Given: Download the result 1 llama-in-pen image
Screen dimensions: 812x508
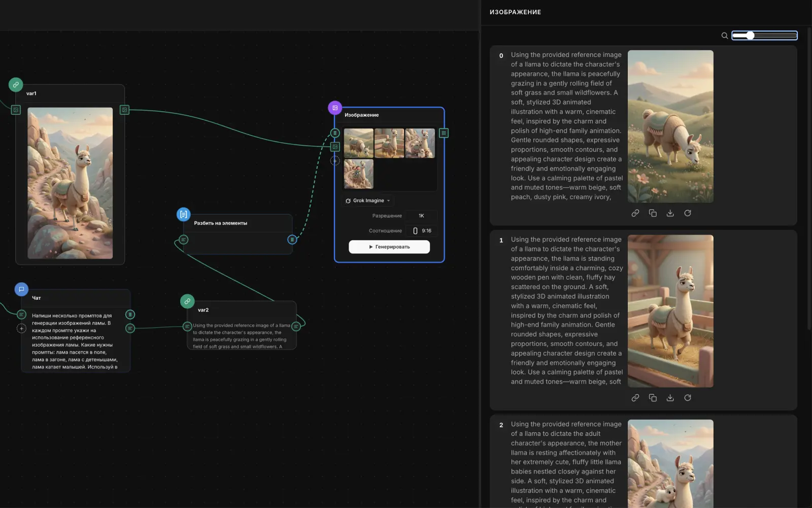Looking at the screenshot, I should coord(670,398).
